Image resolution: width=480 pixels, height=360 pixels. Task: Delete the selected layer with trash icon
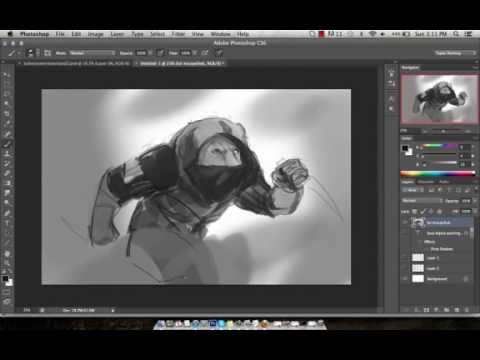click(467, 310)
